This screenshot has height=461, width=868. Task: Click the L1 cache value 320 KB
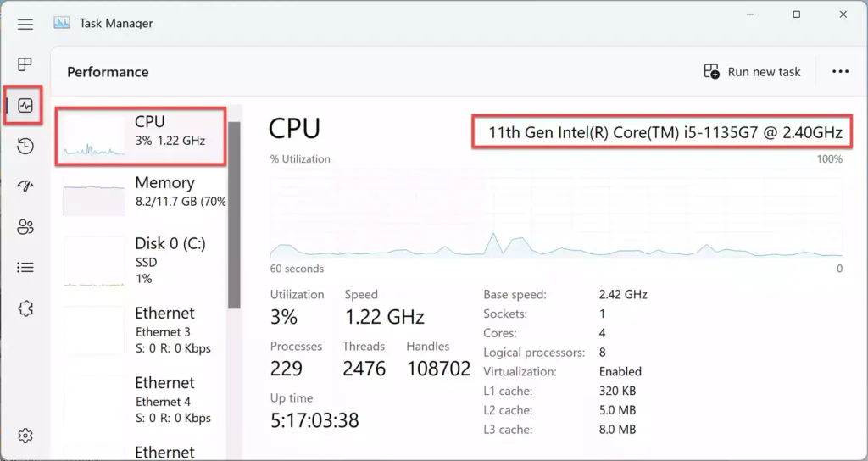pyautogui.click(x=617, y=391)
